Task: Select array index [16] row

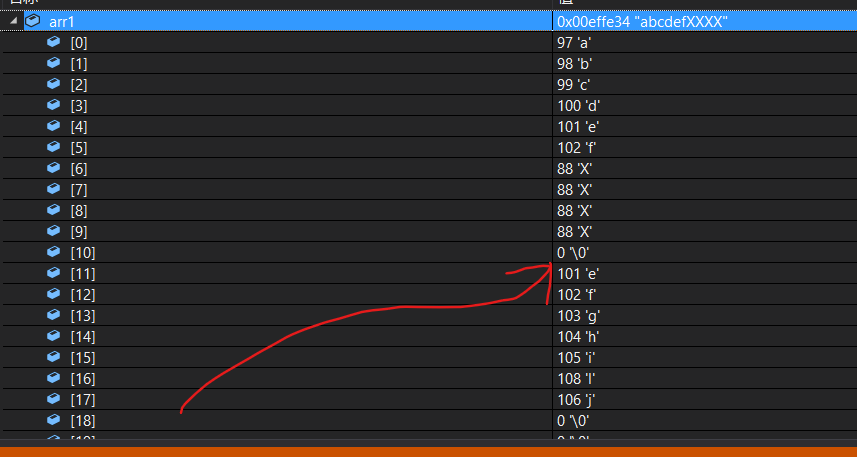Action: click(428, 378)
